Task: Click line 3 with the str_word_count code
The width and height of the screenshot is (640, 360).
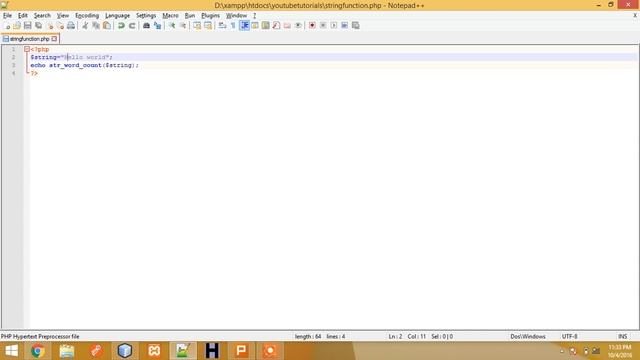Action: (x=84, y=65)
